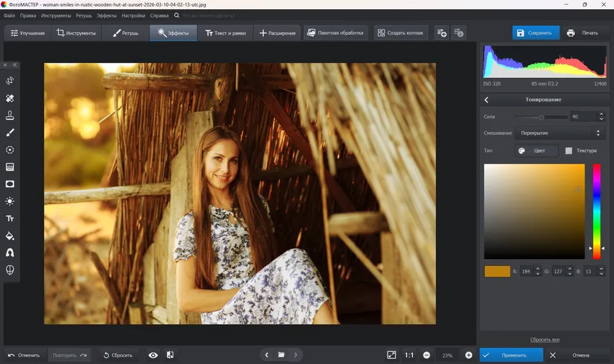Select the healing brush tool in the sidebar
The image size is (614, 364).
[10, 98]
